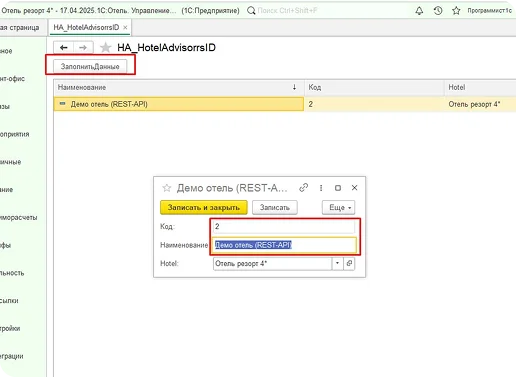516x377 pixels.
Task: Expand the Еще dropdown menu
Action: [x=338, y=207]
